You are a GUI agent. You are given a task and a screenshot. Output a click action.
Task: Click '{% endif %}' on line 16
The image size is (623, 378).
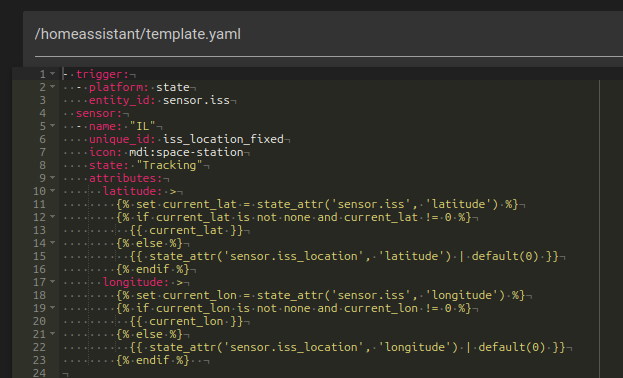[x=153, y=269]
